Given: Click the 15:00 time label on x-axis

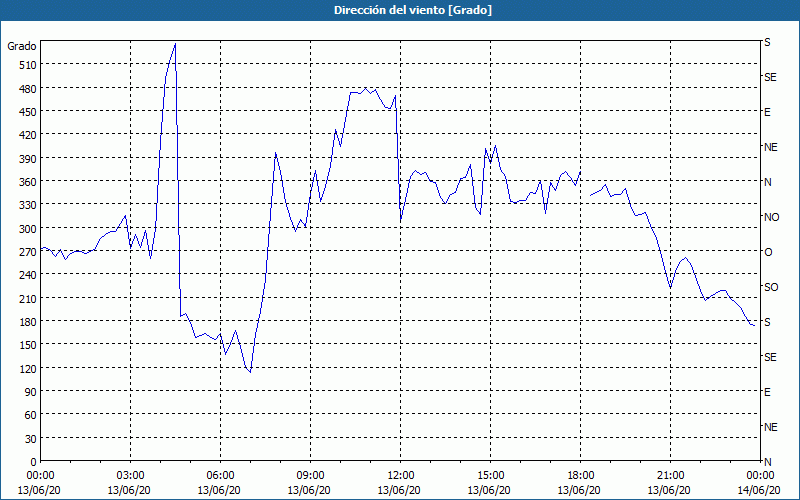Looking at the screenshot, I should click(x=490, y=476).
